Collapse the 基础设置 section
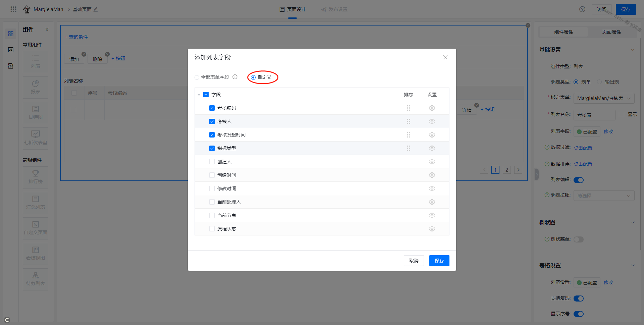 coord(633,50)
